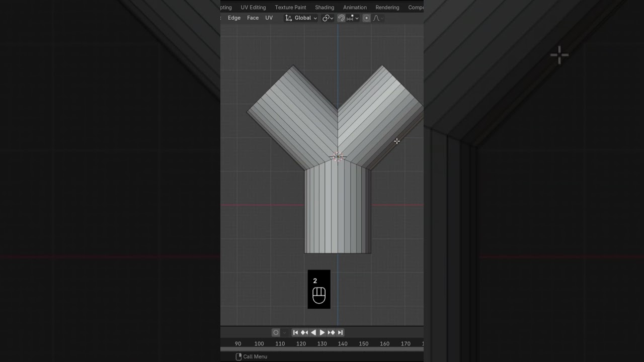Click the timeline horizontal scrollbar
This screenshot has width=644, height=362.
322,349
